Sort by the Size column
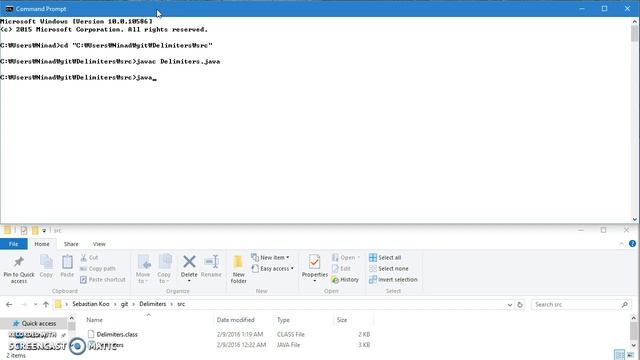 click(x=342, y=320)
